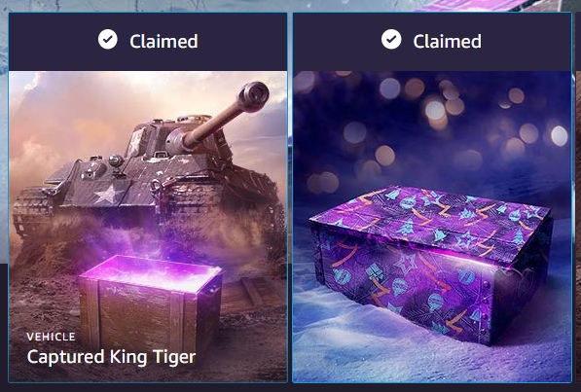Click the dark header bar of gift card
The height and width of the screenshot is (392, 581).
click(432, 42)
